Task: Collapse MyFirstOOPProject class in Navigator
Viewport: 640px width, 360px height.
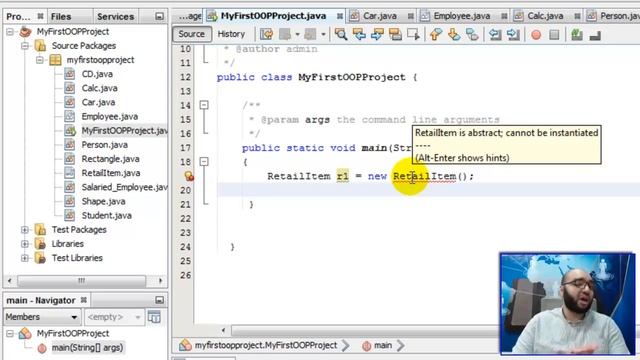Action: click(x=10, y=333)
